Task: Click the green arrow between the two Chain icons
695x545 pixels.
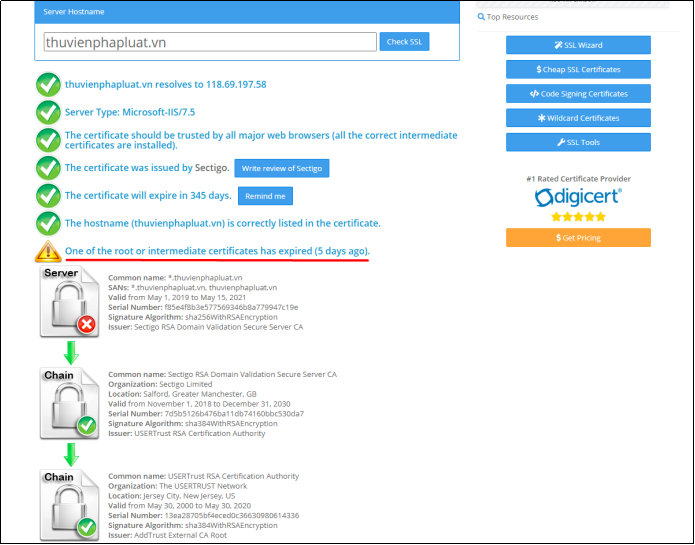Action: pos(70,455)
